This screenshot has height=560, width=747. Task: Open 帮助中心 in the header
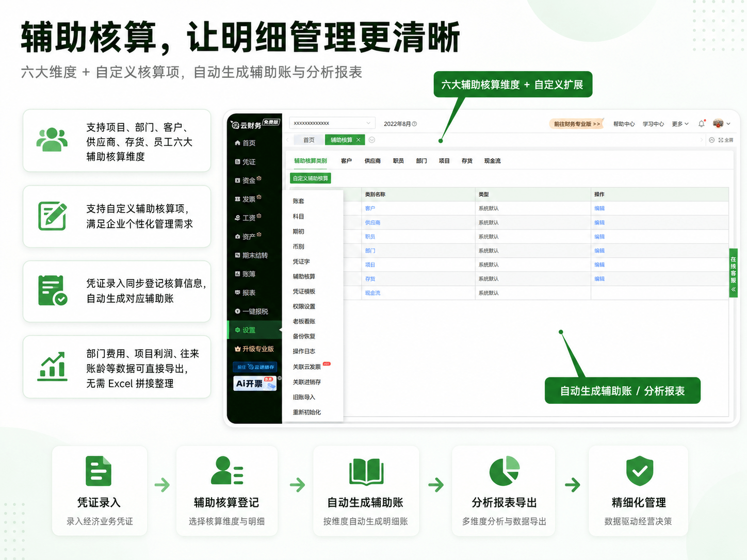624,124
